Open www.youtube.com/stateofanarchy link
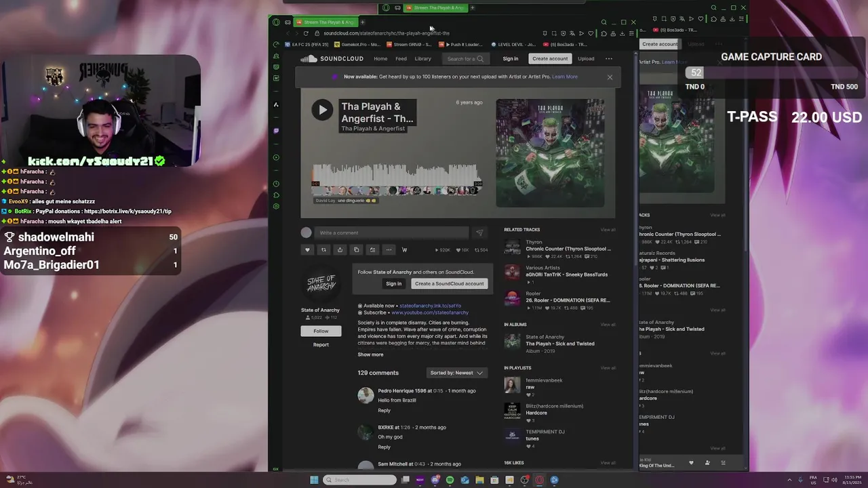The image size is (868, 488). tap(430, 313)
